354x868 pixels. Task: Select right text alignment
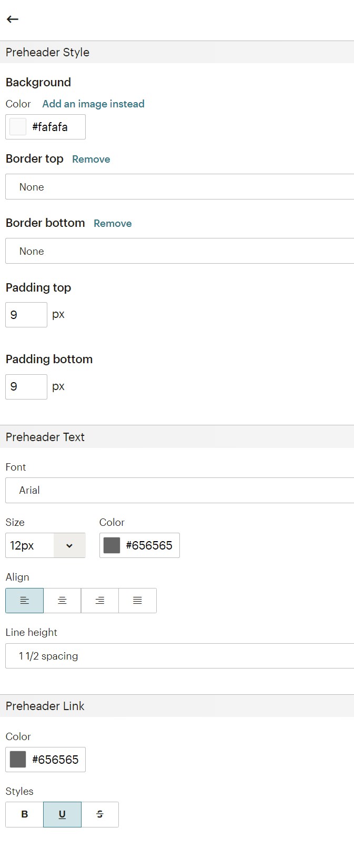coord(100,601)
